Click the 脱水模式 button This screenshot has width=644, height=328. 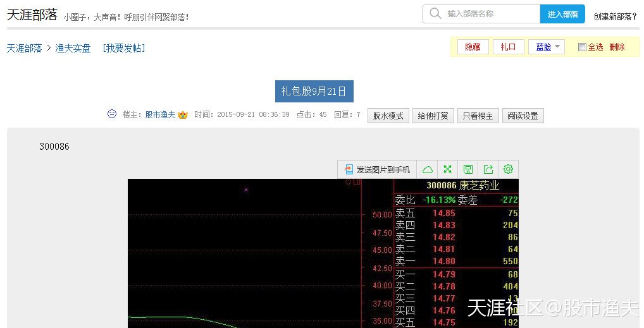click(388, 116)
